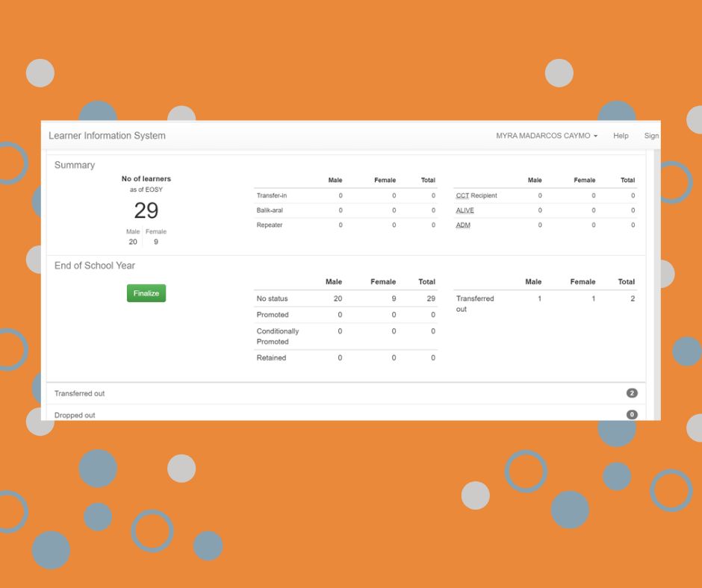Click the green Finalize button
Screen dimensions: 702x588
146,293
